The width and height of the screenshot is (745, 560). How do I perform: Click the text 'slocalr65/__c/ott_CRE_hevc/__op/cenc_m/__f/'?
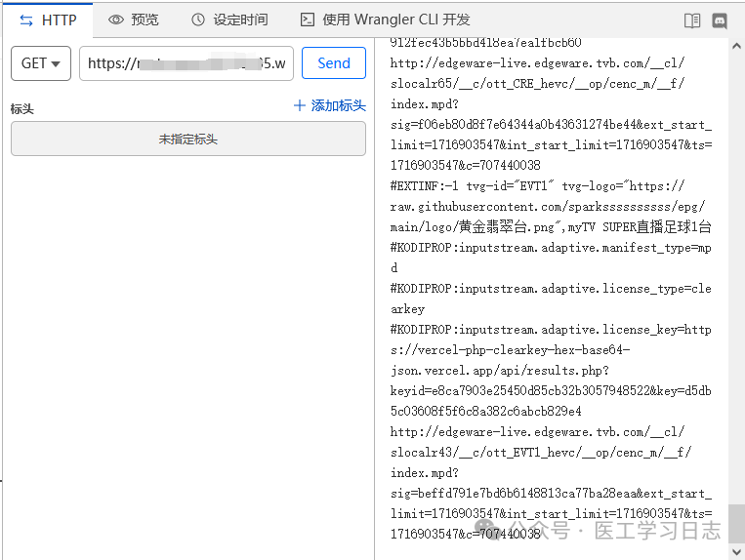coord(537,84)
